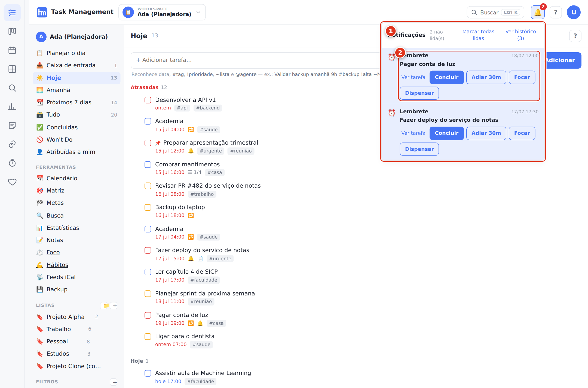Open the Hábitos tool

pos(77,265)
